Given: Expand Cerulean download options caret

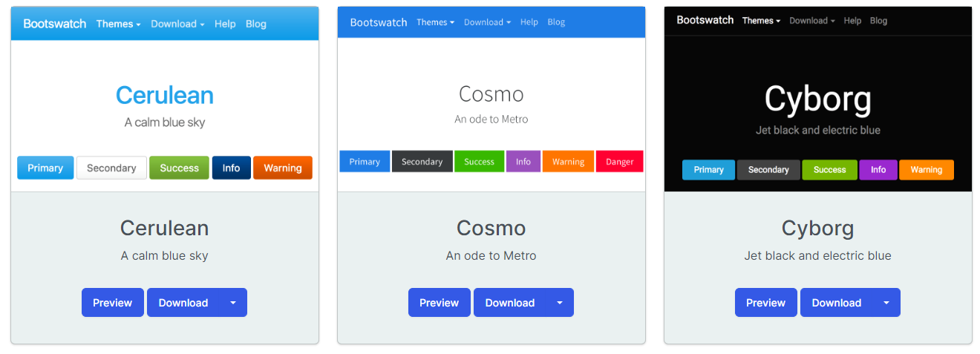Looking at the screenshot, I should pos(233,303).
